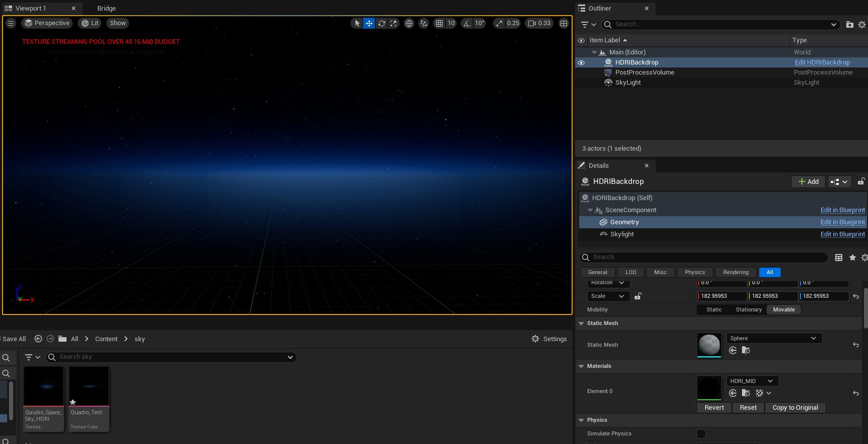868x444 pixels.
Task: Browse to Sphere mesh in Content Browser
Action: 746,350
